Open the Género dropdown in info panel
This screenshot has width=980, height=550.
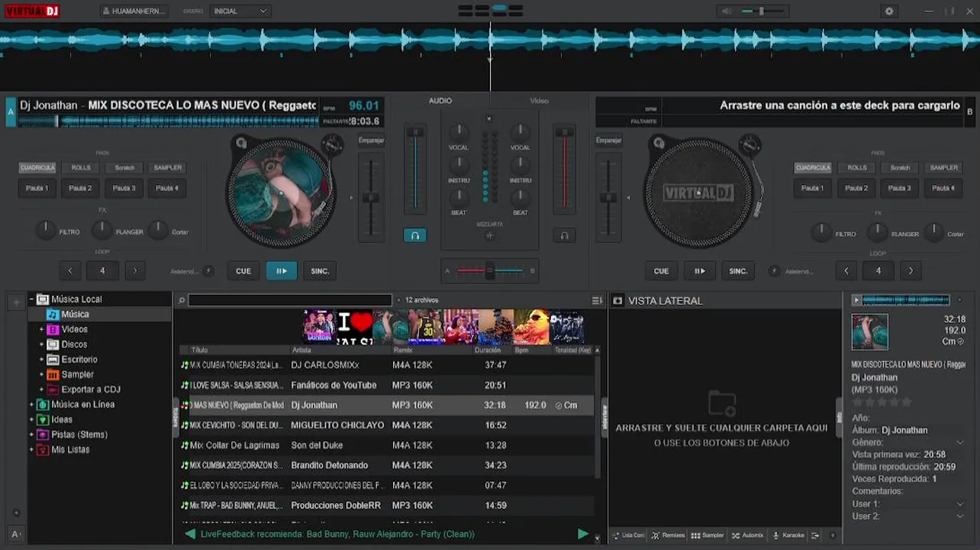coord(959,442)
